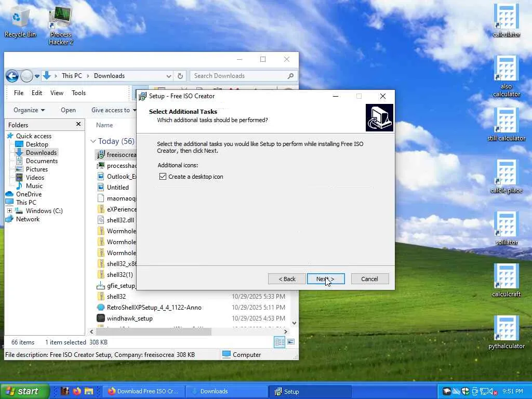
Task: Open the Recycle Bin desktop icon
Action: pos(20,20)
